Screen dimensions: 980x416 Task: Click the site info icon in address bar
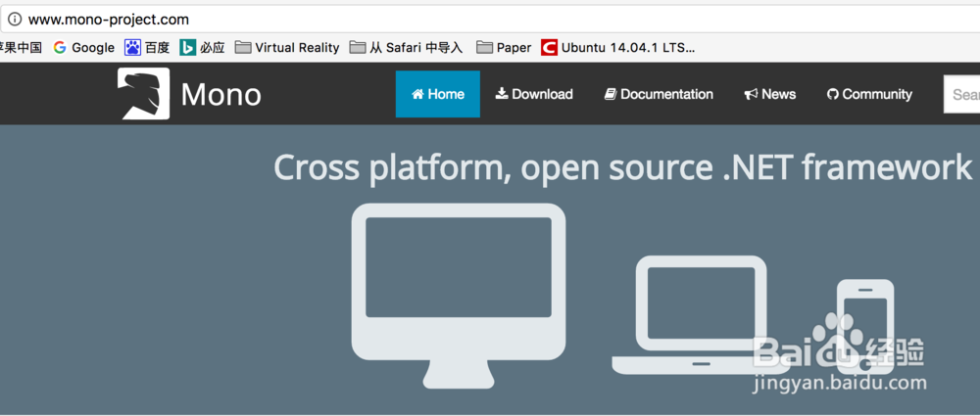(x=15, y=20)
